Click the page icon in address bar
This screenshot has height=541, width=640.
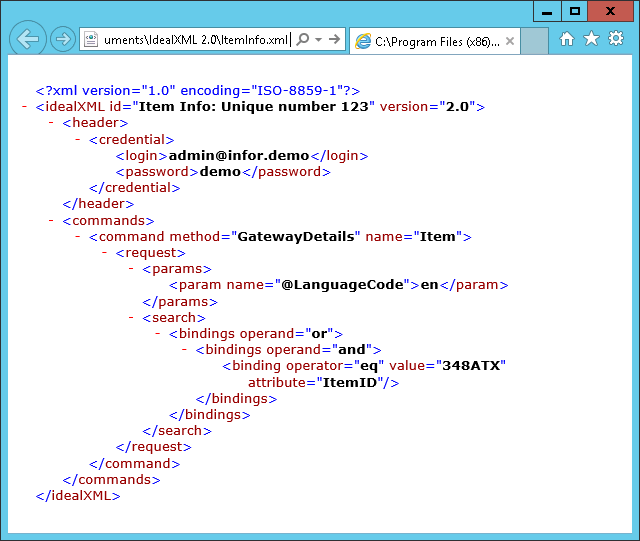tap(91, 40)
